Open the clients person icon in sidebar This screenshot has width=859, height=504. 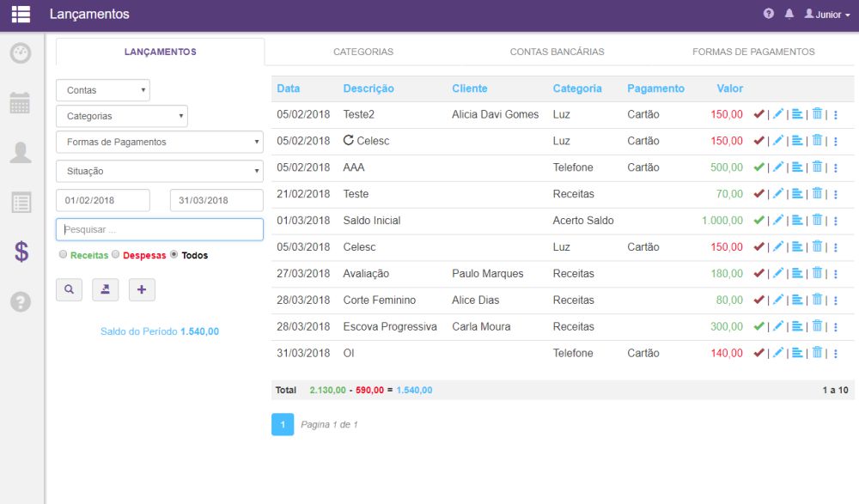[21, 152]
